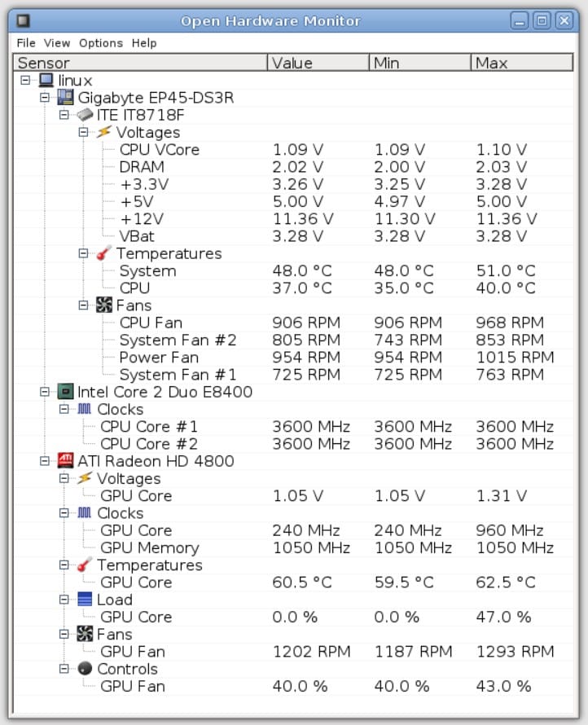The height and width of the screenshot is (725, 588).
Task: Collapse the Radeon Temperatures group
Action: (64, 565)
